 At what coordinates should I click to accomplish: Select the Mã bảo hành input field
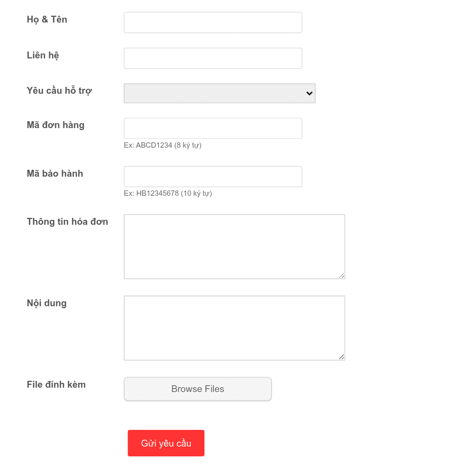tap(212, 176)
